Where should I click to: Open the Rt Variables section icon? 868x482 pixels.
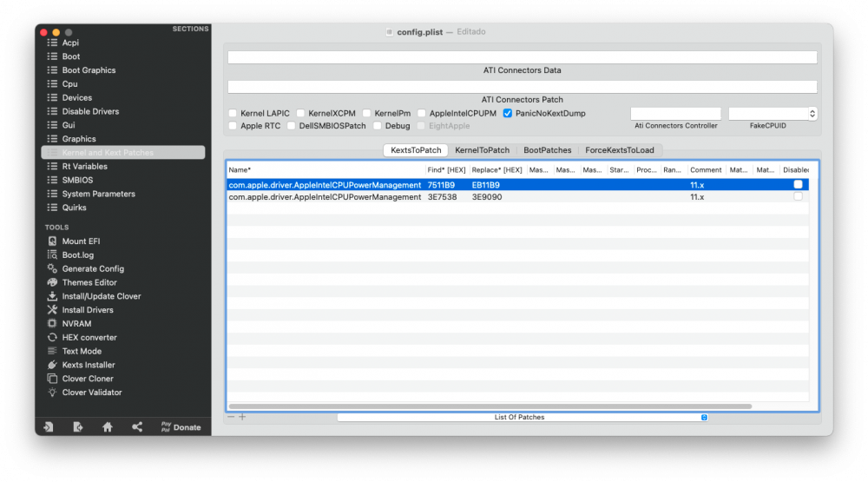pos(52,166)
